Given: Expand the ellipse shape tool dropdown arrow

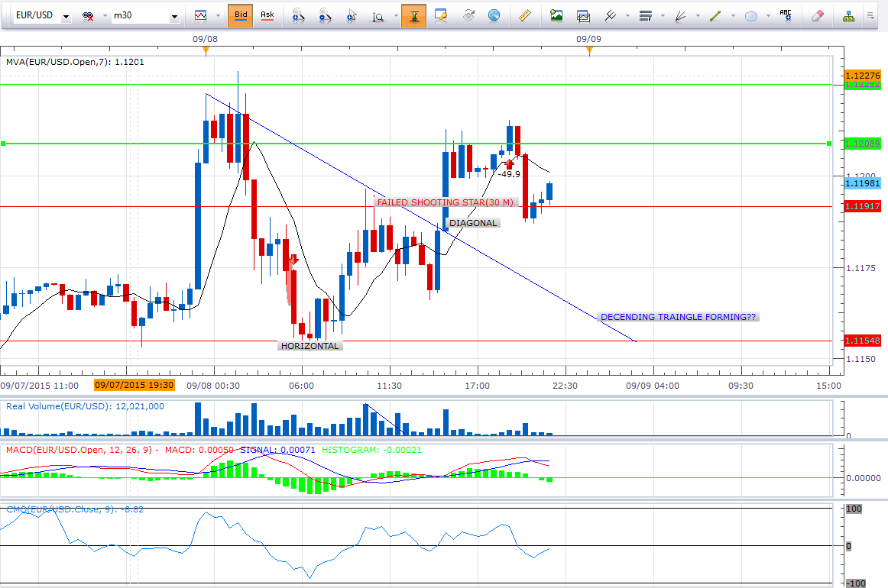Looking at the screenshot, I should coord(768,15).
